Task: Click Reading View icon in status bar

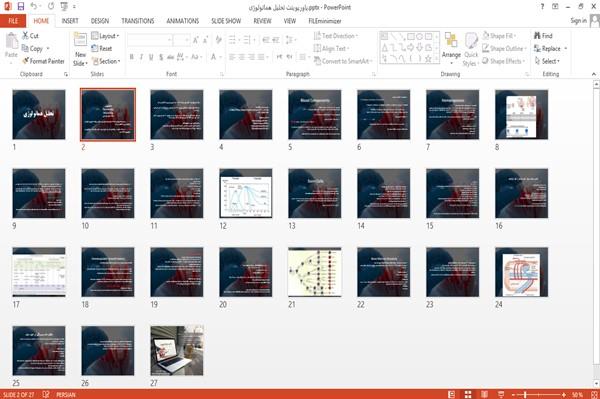Action: point(484,395)
